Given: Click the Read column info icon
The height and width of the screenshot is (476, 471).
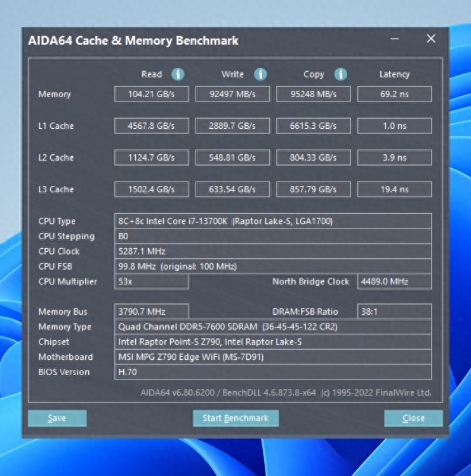Looking at the screenshot, I should (178, 74).
